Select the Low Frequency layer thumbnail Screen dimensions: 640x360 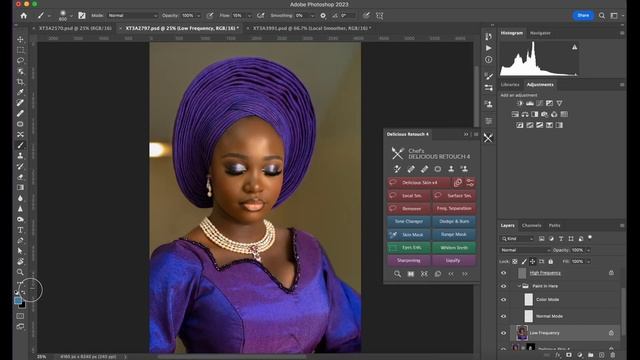522,333
